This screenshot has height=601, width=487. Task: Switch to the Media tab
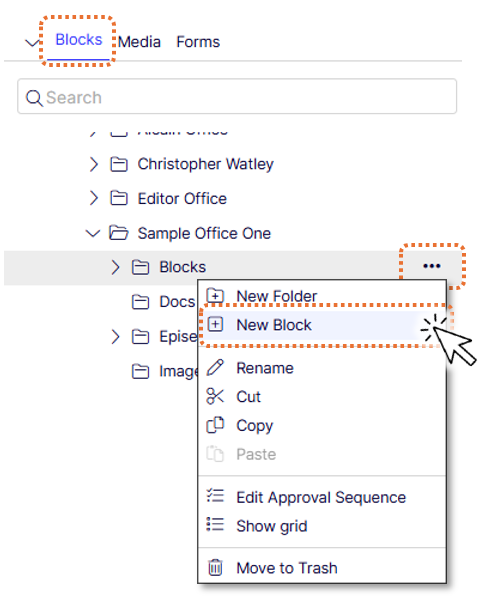coord(139,42)
